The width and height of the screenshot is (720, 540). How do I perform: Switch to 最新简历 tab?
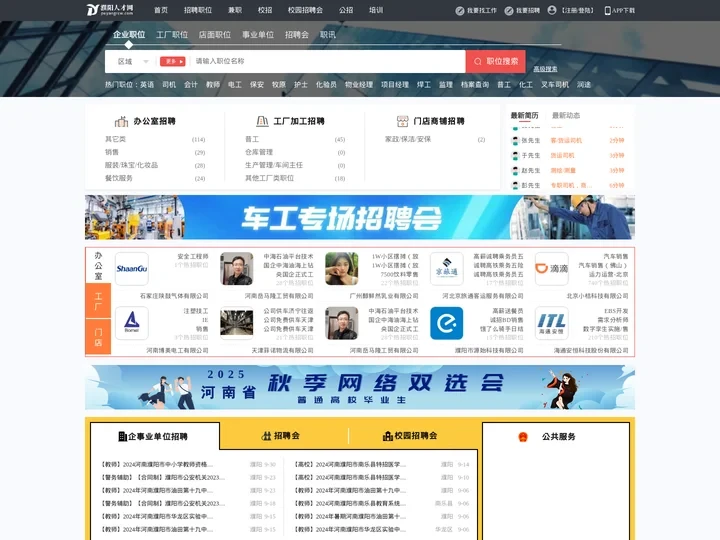pos(524,115)
